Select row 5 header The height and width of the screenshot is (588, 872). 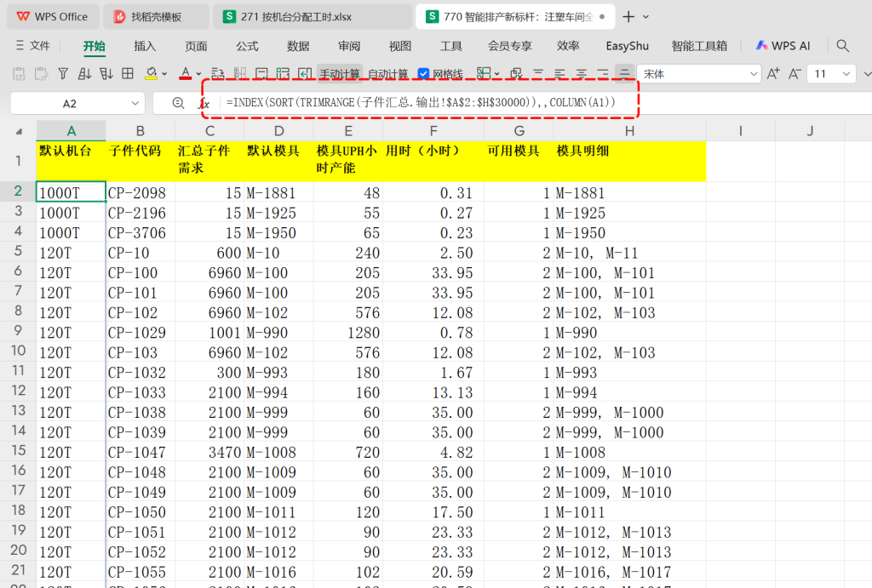pyautogui.click(x=19, y=252)
